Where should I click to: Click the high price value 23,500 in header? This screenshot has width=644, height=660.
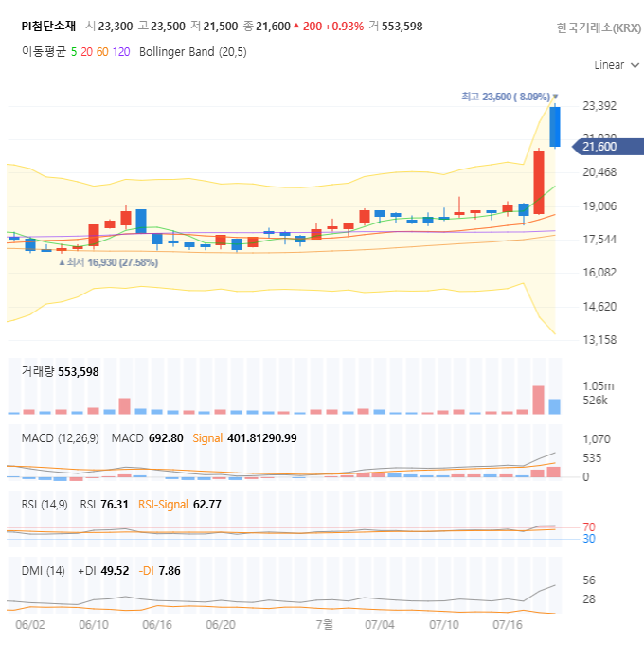click(x=168, y=27)
